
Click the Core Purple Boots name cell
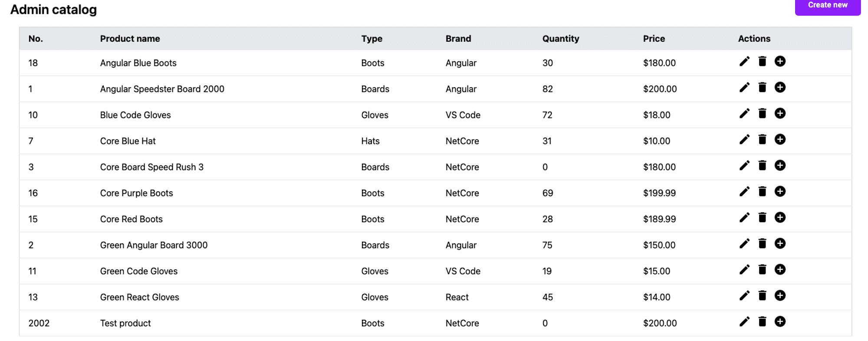[x=136, y=193]
